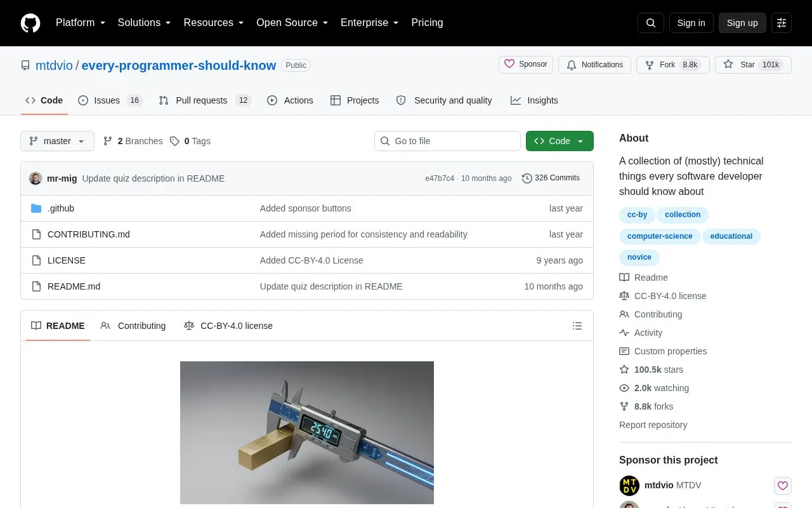Click the mtdvio MTDV sponsor avatar
This screenshot has height=508, width=812.
point(629,486)
